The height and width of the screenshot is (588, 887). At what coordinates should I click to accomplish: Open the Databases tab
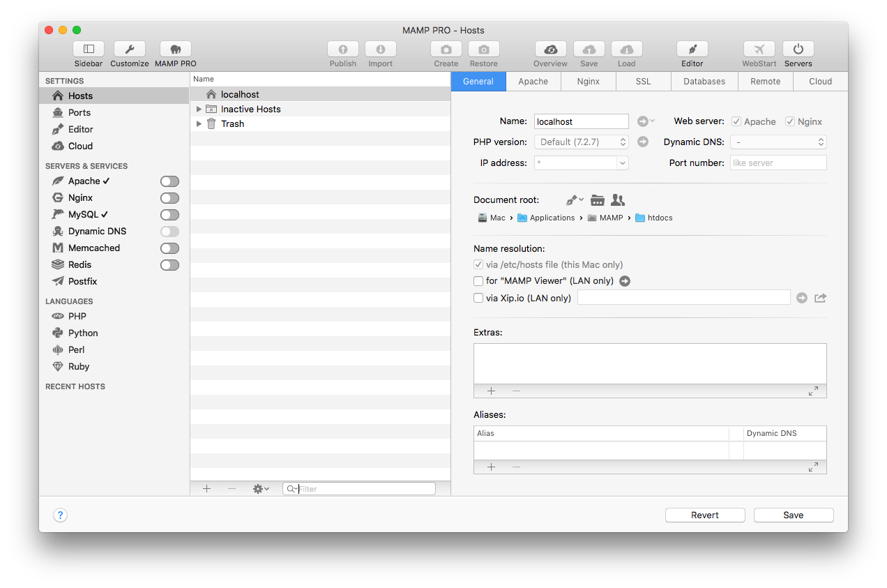[704, 82]
